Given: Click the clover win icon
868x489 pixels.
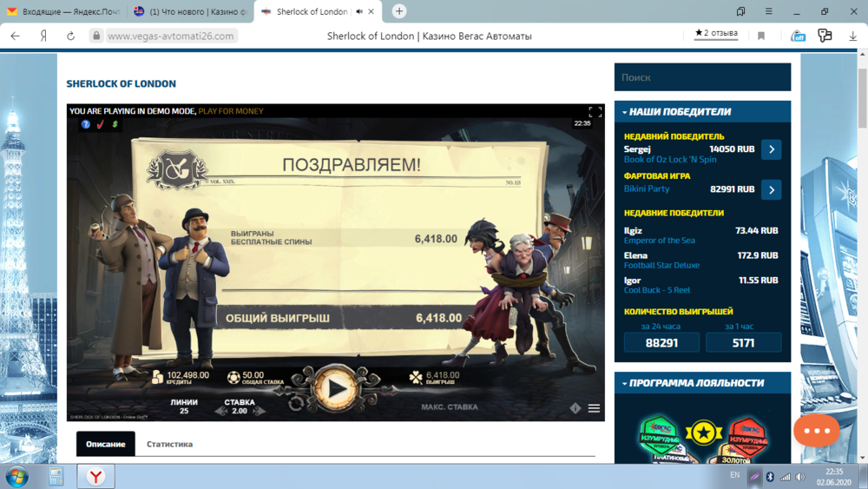Looking at the screenshot, I should [416, 377].
